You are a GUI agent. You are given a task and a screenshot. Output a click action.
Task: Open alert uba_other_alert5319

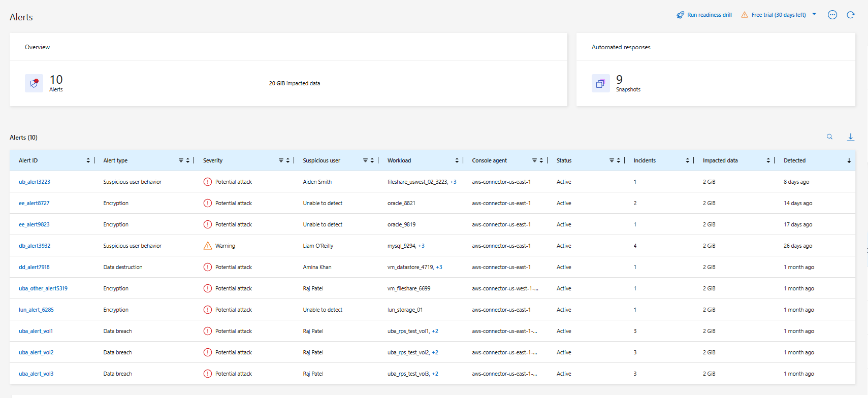coord(43,288)
